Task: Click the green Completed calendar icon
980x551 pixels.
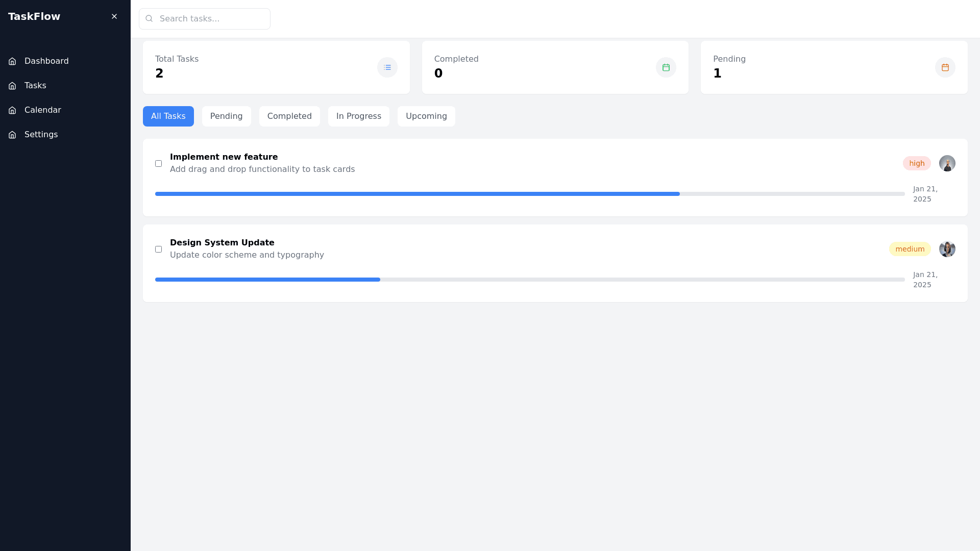Action: 666,67
